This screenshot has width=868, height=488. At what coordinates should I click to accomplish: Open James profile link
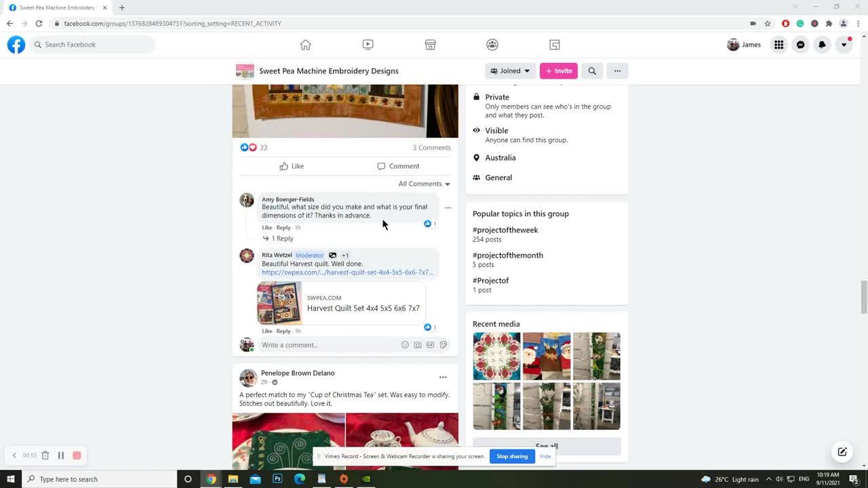click(x=744, y=45)
